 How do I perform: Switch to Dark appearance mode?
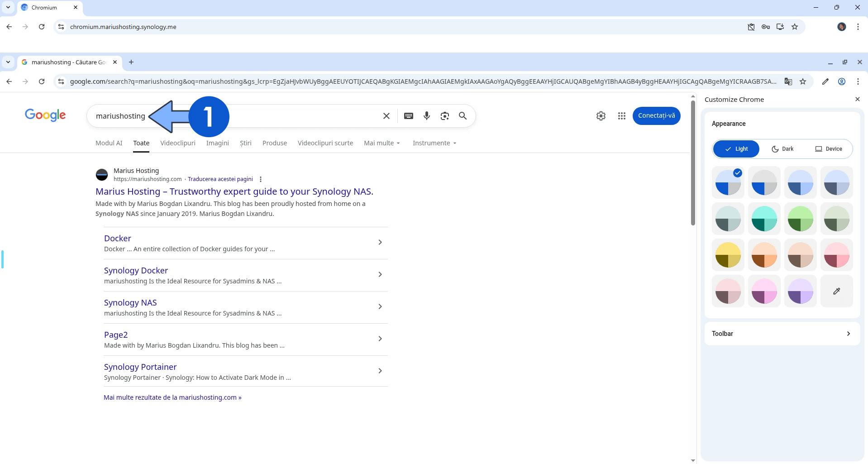(782, 148)
